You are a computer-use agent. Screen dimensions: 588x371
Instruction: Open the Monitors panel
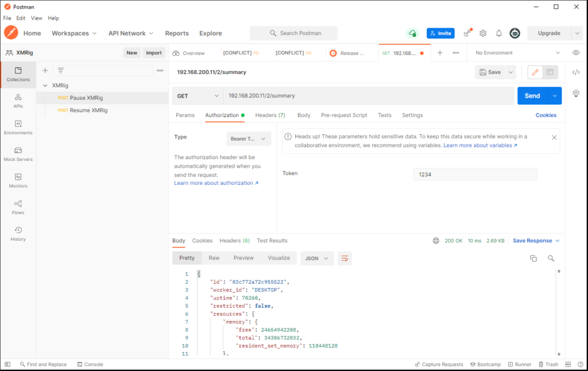(x=18, y=181)
